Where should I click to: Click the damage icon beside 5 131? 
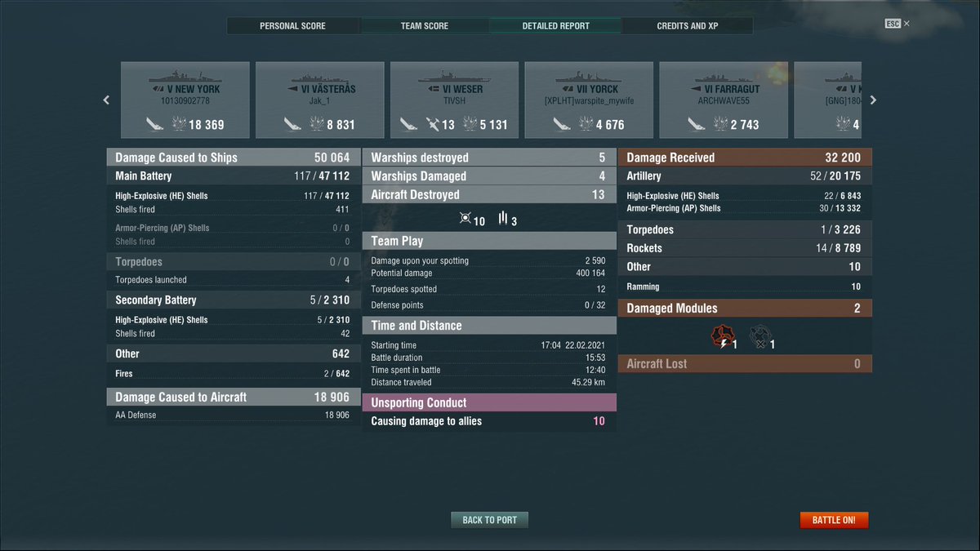point(470,124)
